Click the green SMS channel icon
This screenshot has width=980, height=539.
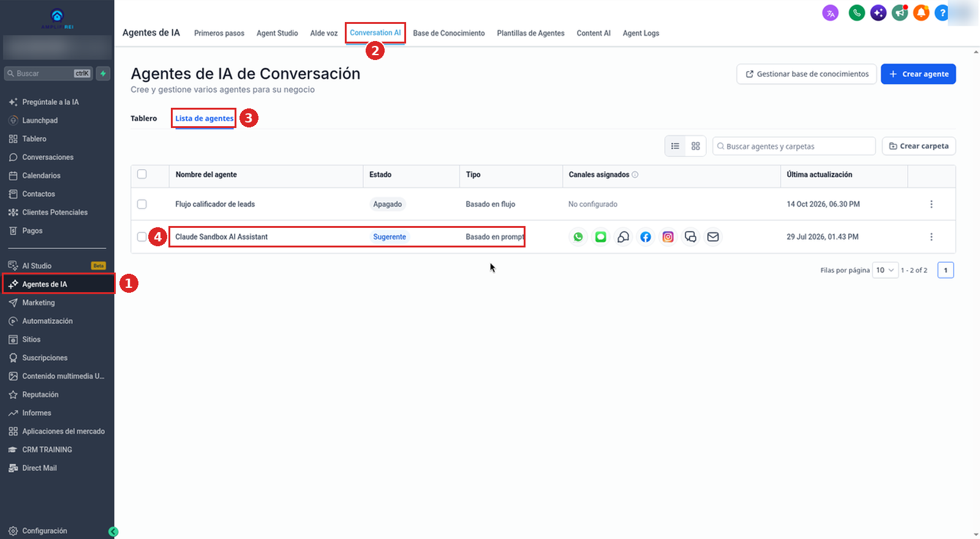pyautogui.click(x=601, y=237)
